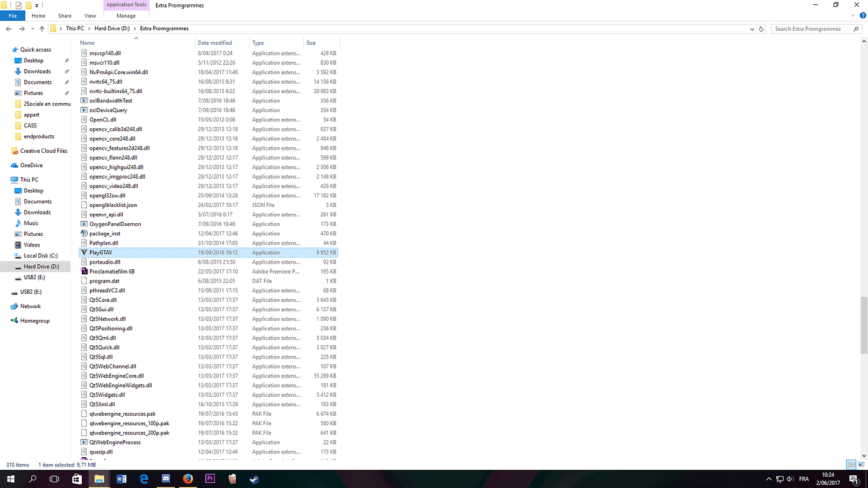Open the View ribbon tab
This screenshot has width=868, height=488.
(x=90, y=16)
